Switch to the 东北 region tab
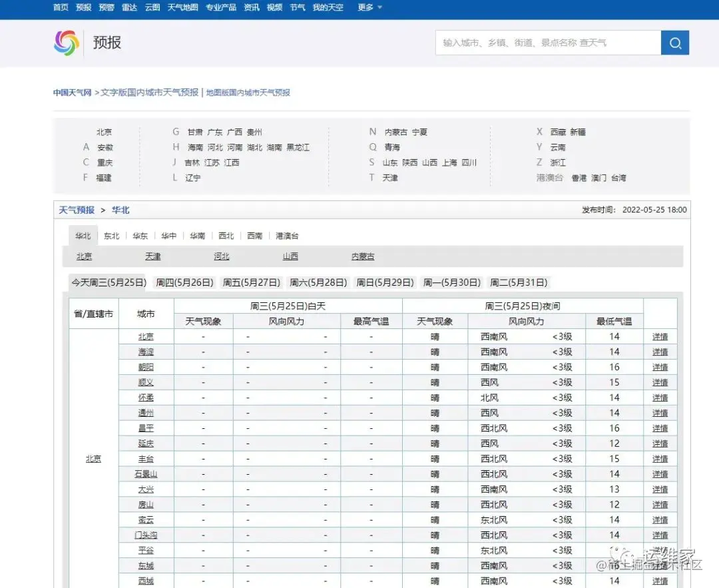 pyautogui.click(x=111, y=235)
